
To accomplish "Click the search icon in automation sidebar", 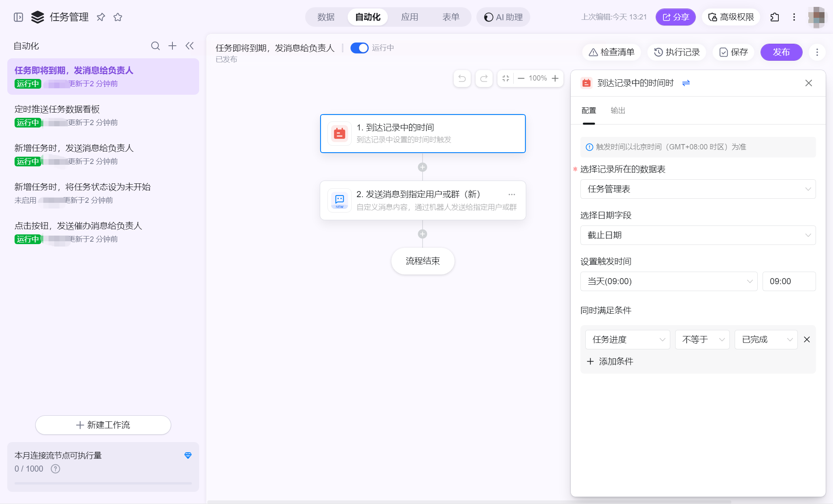I will (x=155, y=46).
